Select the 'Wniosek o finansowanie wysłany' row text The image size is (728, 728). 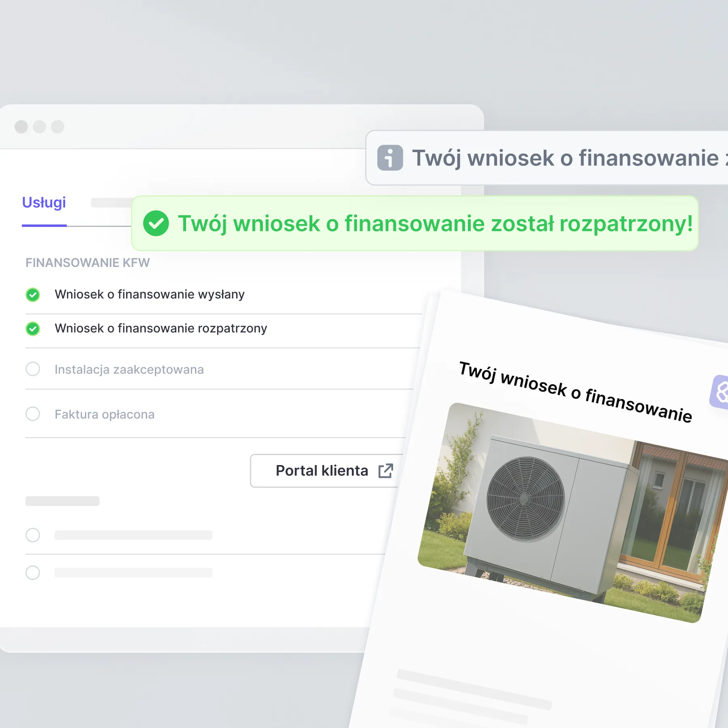point(150,294)
